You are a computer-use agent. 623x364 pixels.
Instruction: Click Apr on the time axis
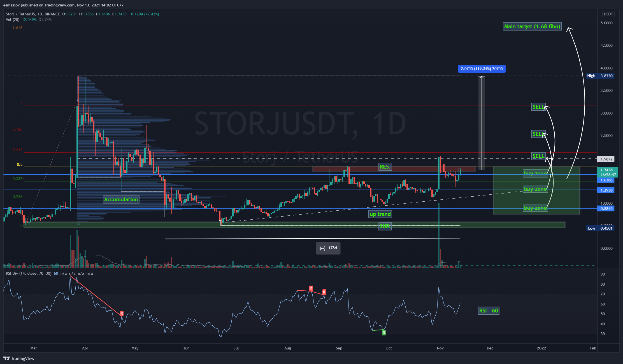coord(85,348)
